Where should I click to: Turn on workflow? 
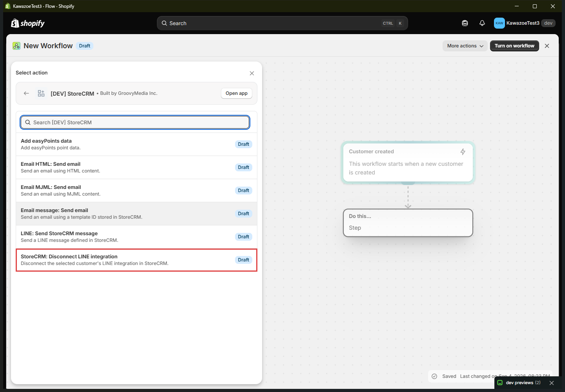point(514,46)
